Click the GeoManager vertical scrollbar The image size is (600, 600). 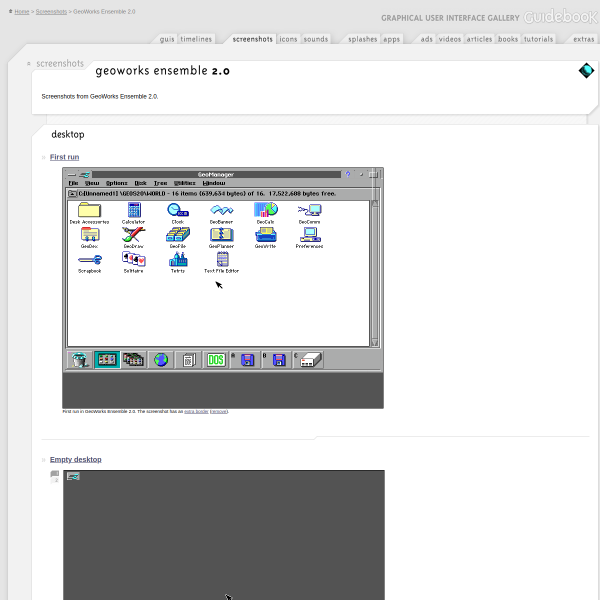coord(375,273)
